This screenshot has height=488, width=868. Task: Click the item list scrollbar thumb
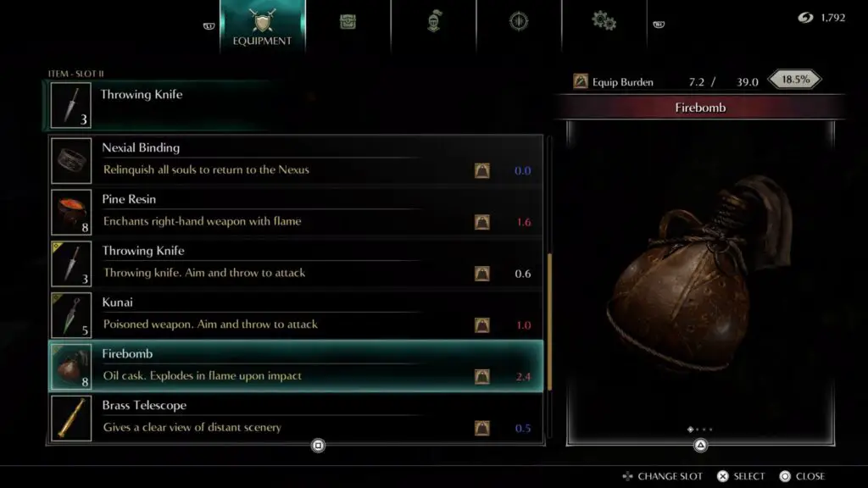[x=549, y=322]
